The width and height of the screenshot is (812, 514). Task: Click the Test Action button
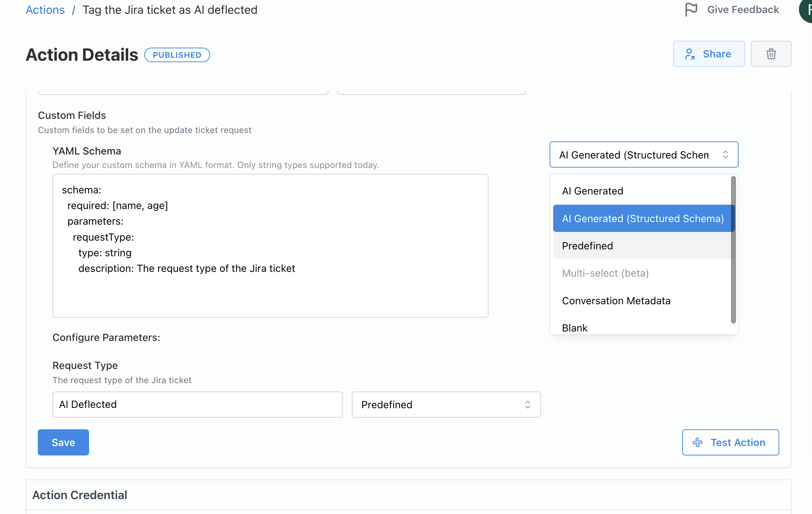tap(730, 442)
